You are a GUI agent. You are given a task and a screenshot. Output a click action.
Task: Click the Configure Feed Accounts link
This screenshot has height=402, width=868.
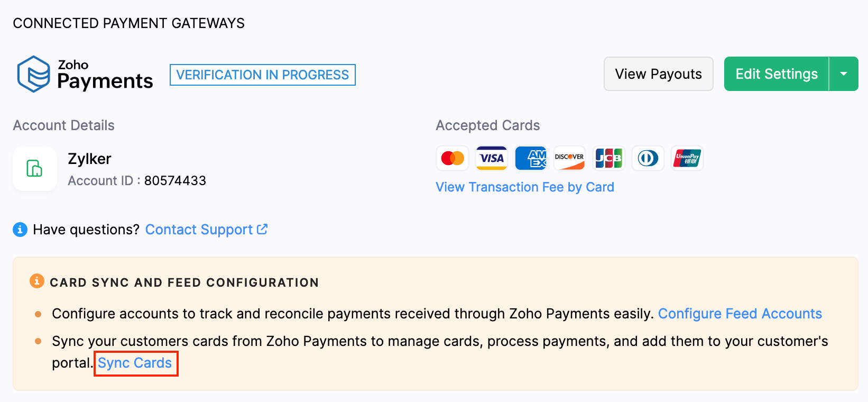(x=740, y=314)
